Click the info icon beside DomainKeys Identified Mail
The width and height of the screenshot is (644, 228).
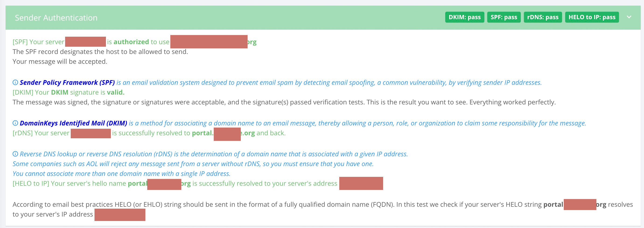(15, 123)
